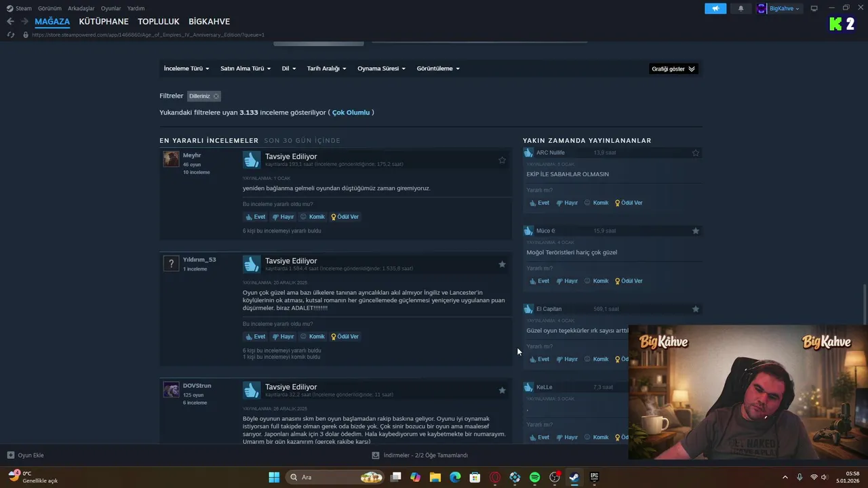Toggle the star on Yıldırım_53's review
Viewport: 868px width, 488px height.
point(502,264)
